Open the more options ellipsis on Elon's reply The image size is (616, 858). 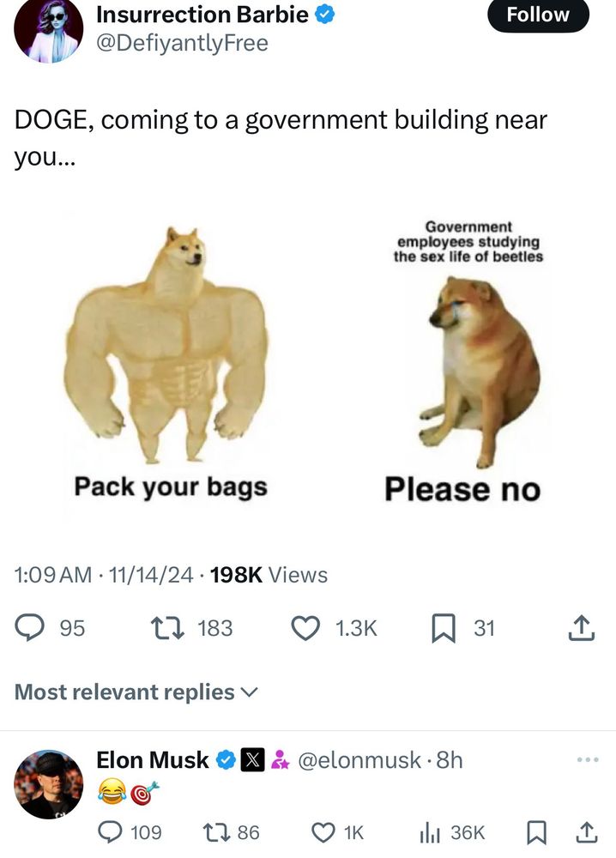coord(588,759)
